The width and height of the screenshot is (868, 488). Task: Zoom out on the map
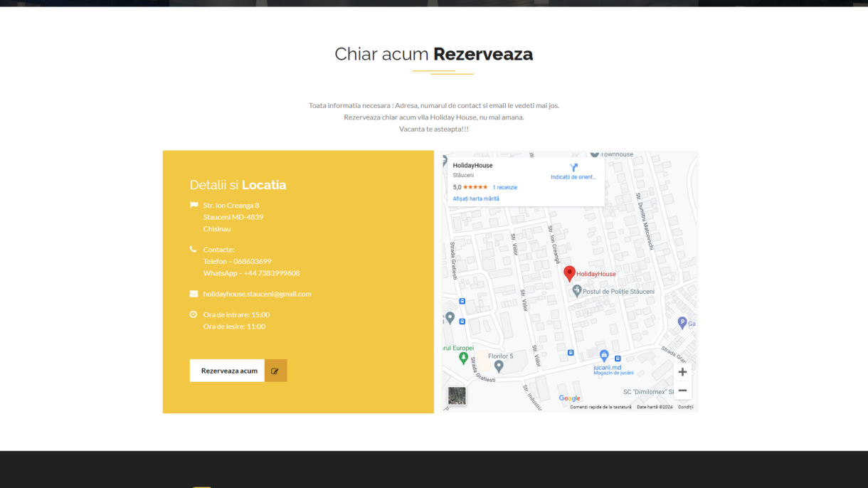pos(682,391)
